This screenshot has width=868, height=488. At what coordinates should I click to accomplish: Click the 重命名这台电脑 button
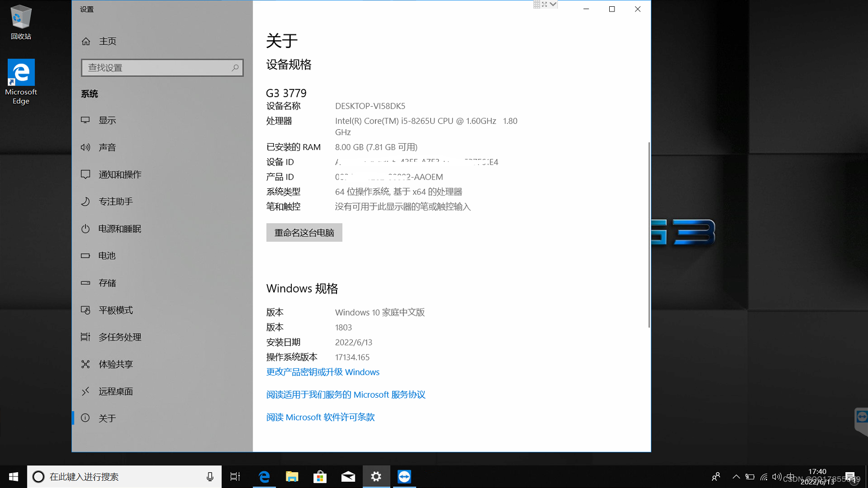tap(304, 232)
